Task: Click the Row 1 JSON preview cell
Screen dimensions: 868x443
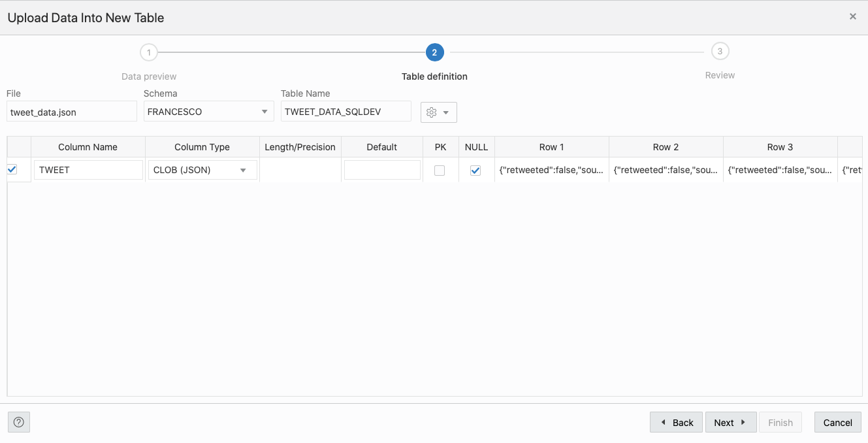Action: [x=552, y=170]
